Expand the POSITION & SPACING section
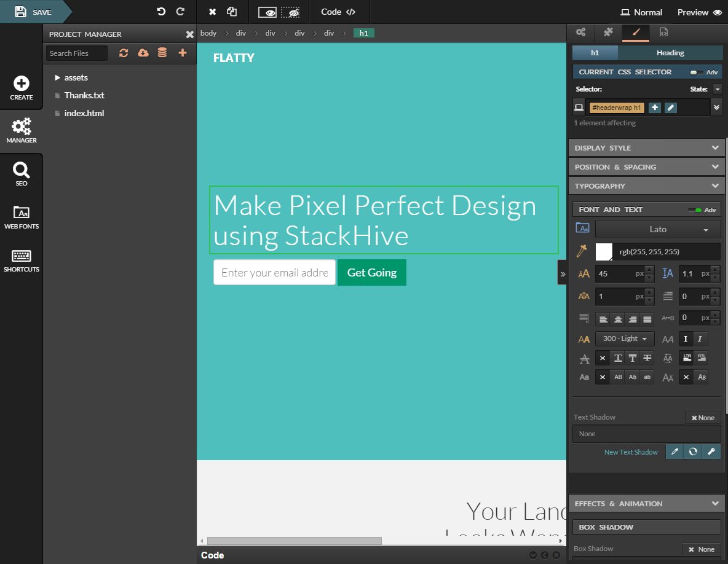This screenshot has height=564, width=728. (x=646, y=167)
